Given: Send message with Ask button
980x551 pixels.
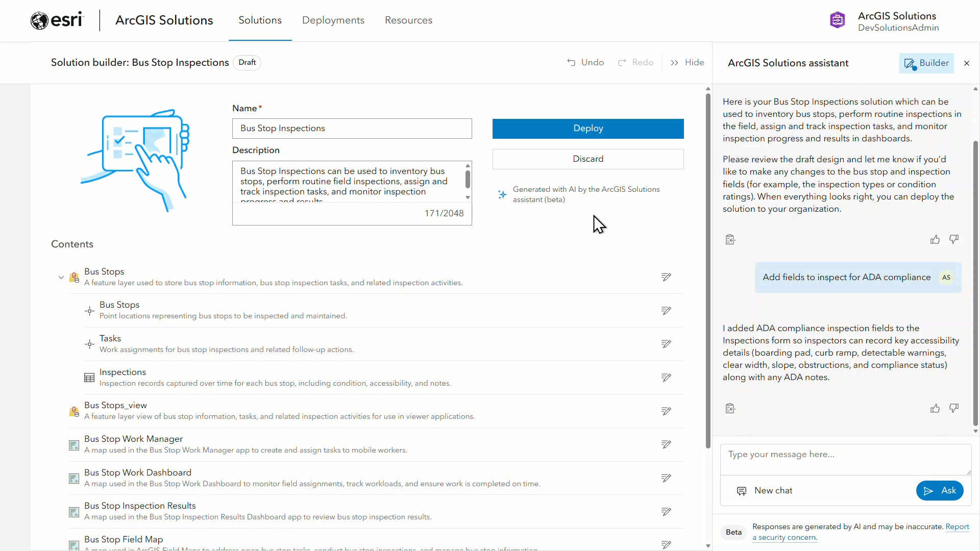Looking at the screenshot, I should pos(940,491).
